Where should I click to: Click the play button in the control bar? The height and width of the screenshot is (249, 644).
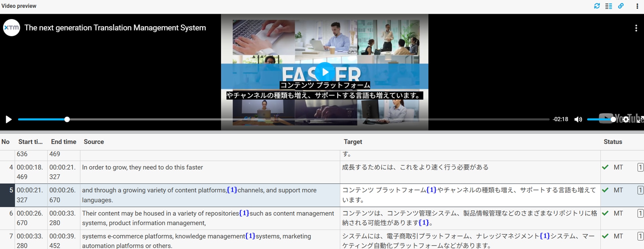tap(8, 119)
